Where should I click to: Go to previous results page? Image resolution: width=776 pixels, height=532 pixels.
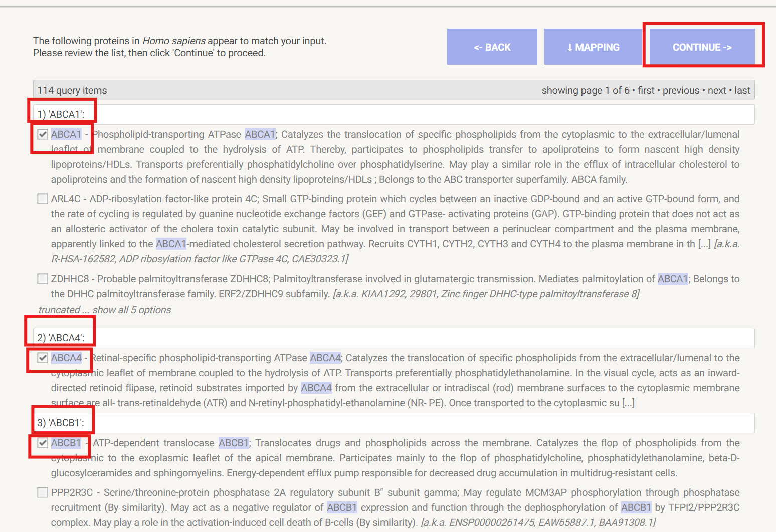[681, 90]
